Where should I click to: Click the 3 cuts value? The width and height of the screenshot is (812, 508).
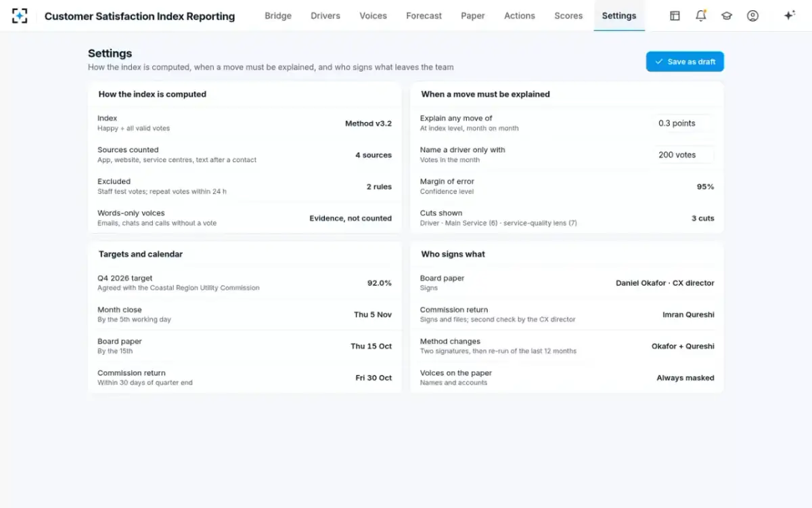[x=703, y=218]
